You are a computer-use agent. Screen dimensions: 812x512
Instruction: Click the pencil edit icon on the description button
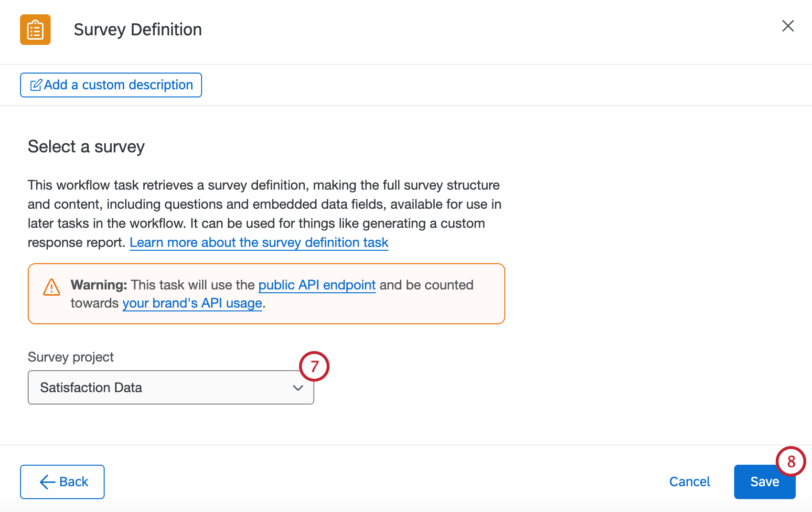tap(36, 85)
